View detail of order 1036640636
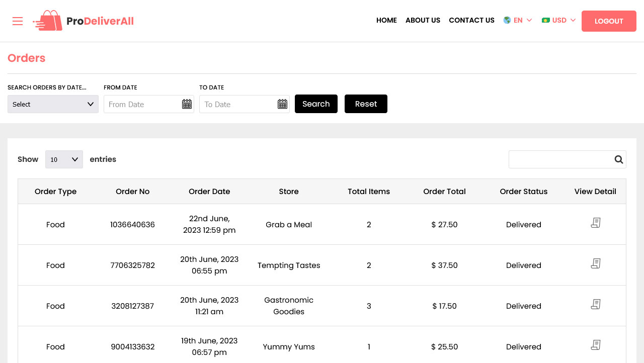644x363 pixels. [x=596, y=223]
